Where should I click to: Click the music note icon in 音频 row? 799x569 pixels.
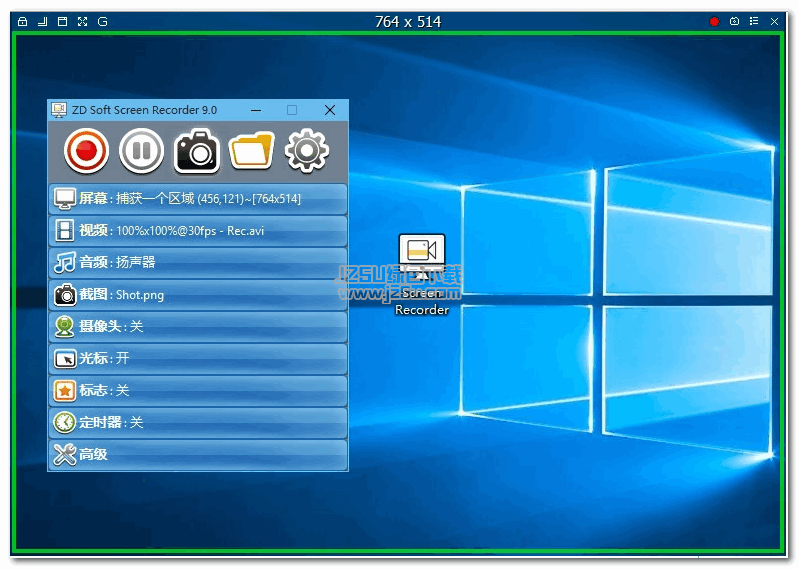point(65,262)
